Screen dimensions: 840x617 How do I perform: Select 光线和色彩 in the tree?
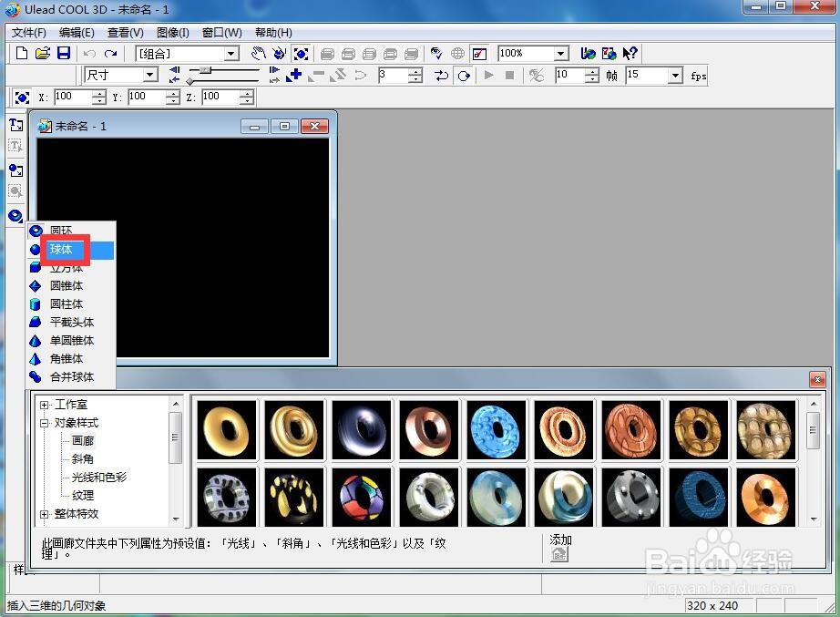click(x=99, y=477)
